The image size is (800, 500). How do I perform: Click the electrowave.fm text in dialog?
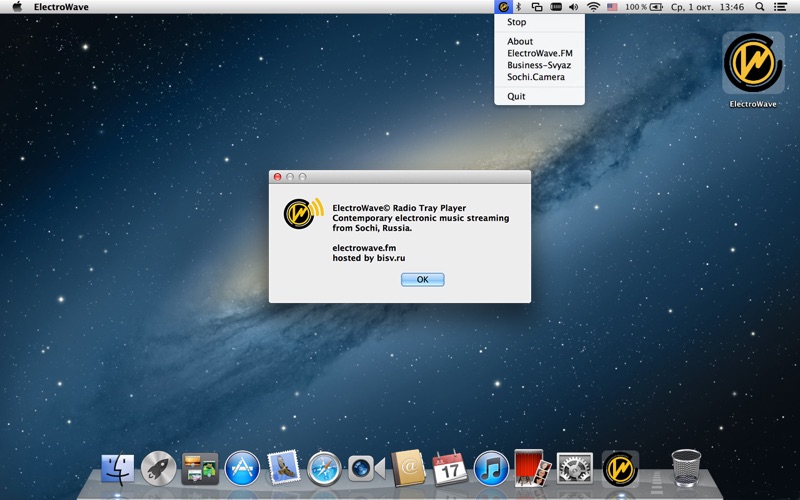364,248
